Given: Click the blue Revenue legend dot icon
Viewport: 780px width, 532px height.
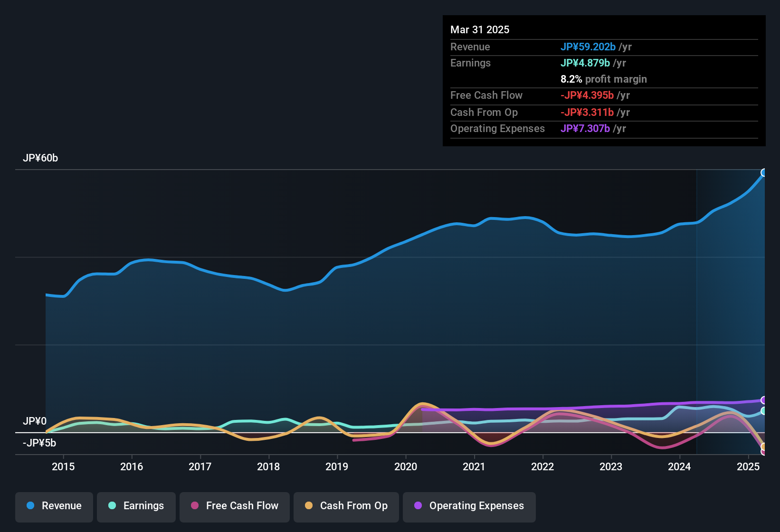Looking at the screenshot, I should pos(29,505).
